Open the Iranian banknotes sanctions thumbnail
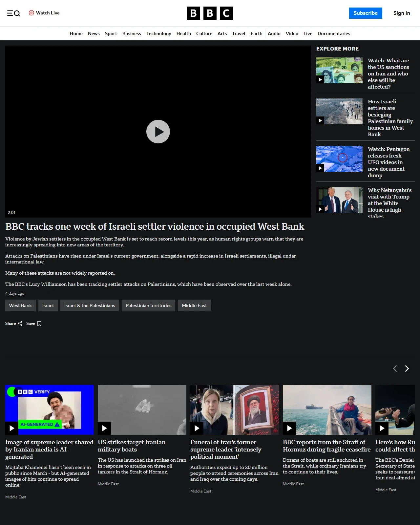Screen dimensions: 420x525 click(x=339, y=70)
